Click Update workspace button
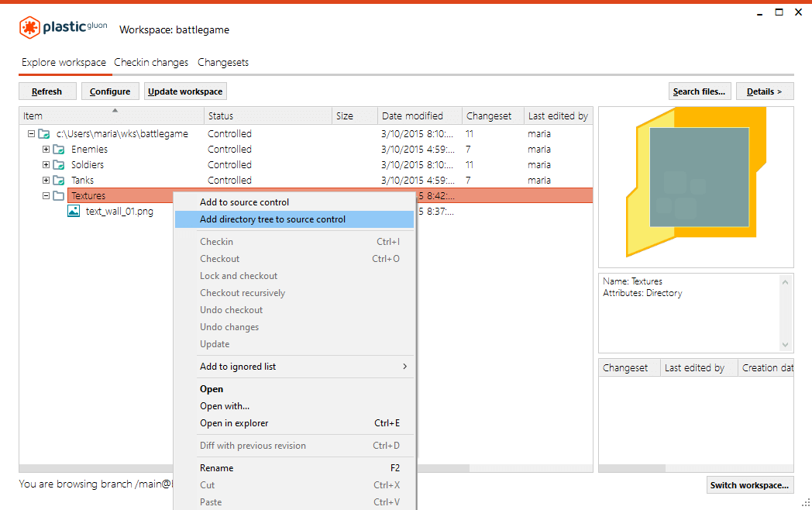812x510 pixels. coord(185,91)
